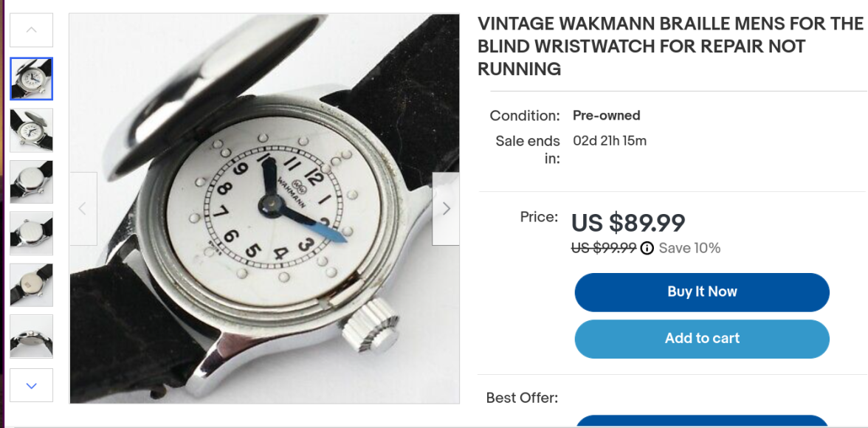Click the US $89.99 price text

tap(628, 223)
